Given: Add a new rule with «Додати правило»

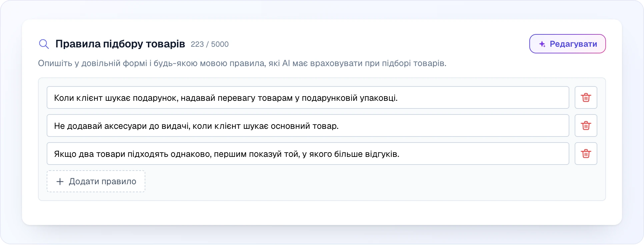Looking at the screenshot, I should pyautogui.click(x=96, y=181).
